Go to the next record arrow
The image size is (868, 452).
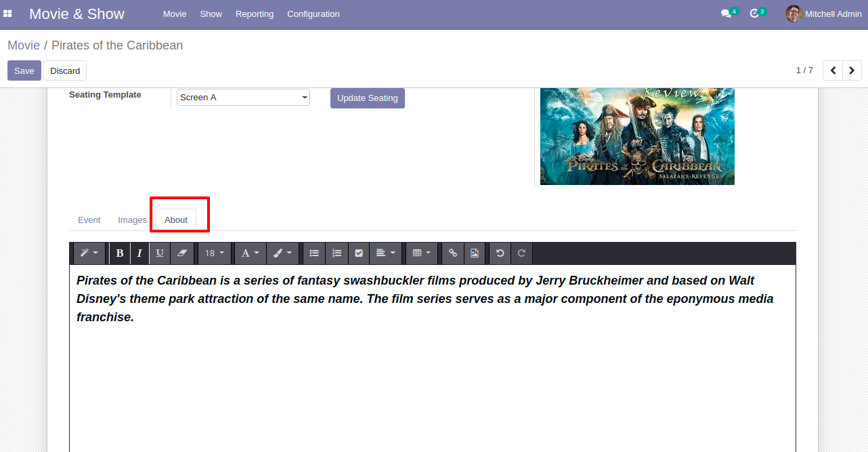click(x=852, y=70)
